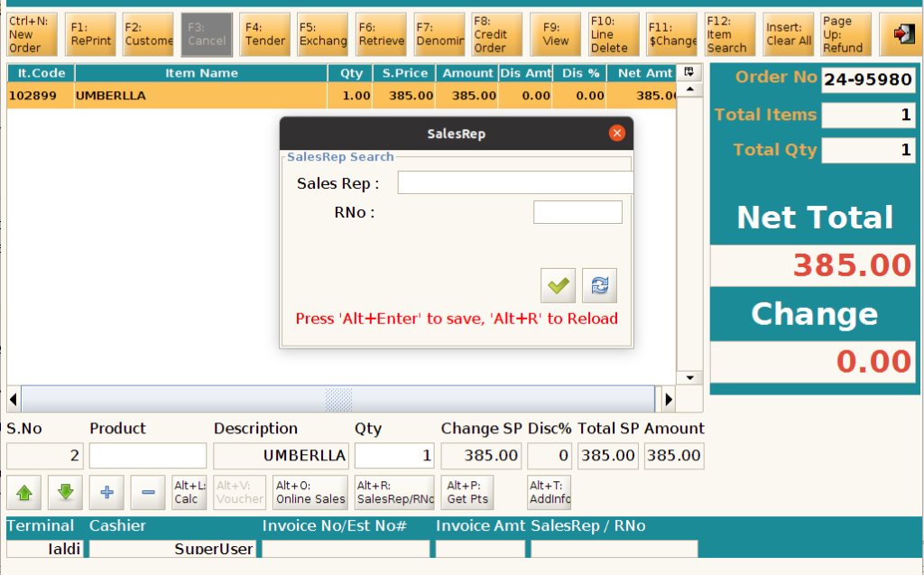
Task: Click the Change SP field showing 385.00
Action: (x=481, y=455)
